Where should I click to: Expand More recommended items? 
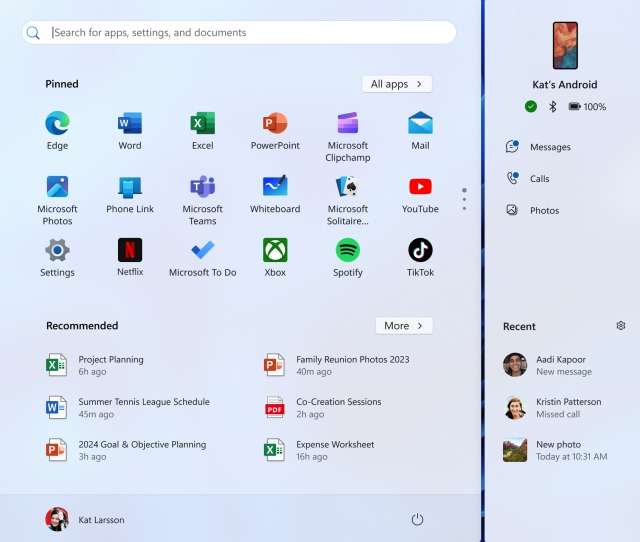click(x=404, y=326)
